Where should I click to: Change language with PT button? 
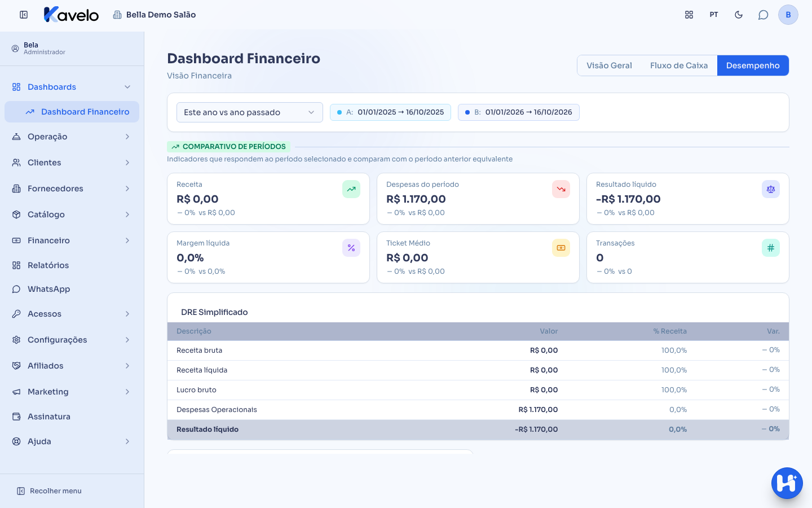(714, 15)
